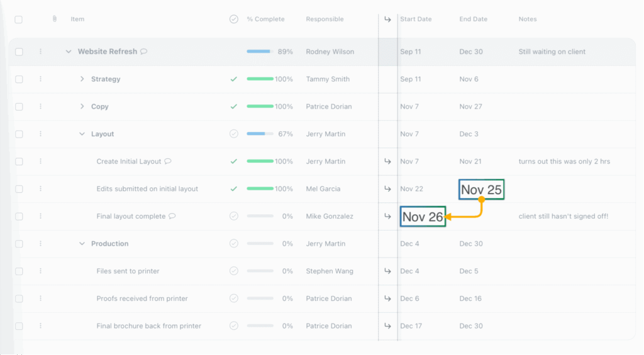The image size is (644, 355).
Task: Open comment icon on Final layout complete
Action: [x=172, y=216]
